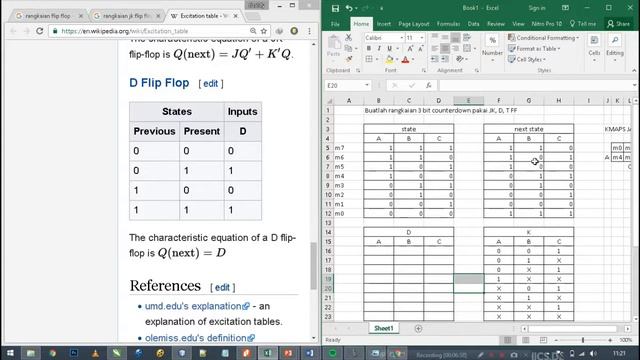The width and height of the screenshot is (640, 360).
Task: Undo last action in Excel
Action: click(349, 8)
